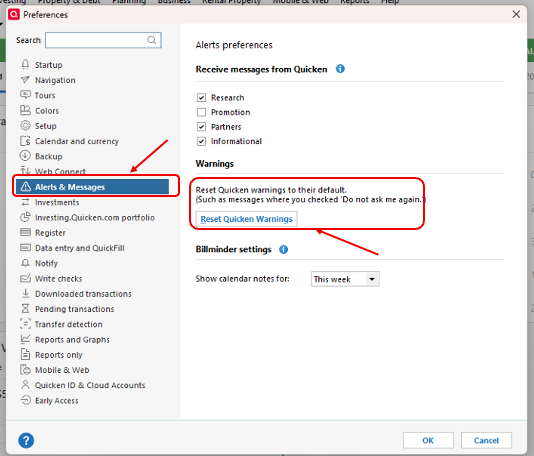
Task: Open Downloaded transactions preferences
Action: click(83, 294)
